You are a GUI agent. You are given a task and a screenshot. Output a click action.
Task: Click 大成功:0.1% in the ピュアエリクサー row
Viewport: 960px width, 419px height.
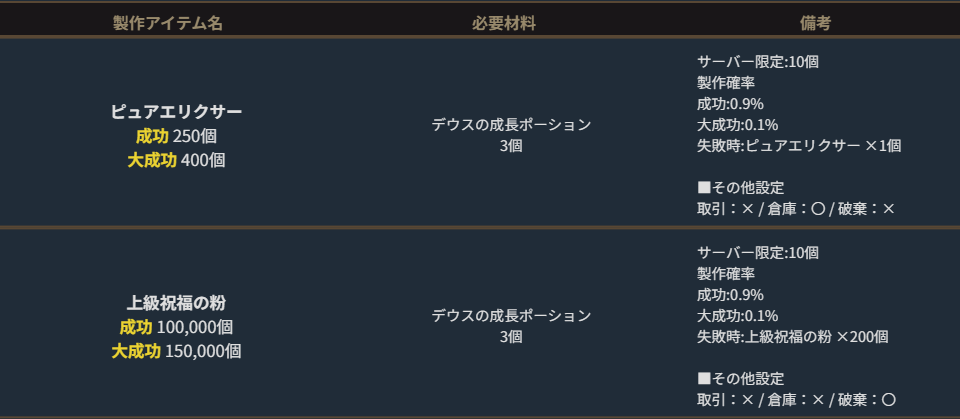tap(737, 124)
